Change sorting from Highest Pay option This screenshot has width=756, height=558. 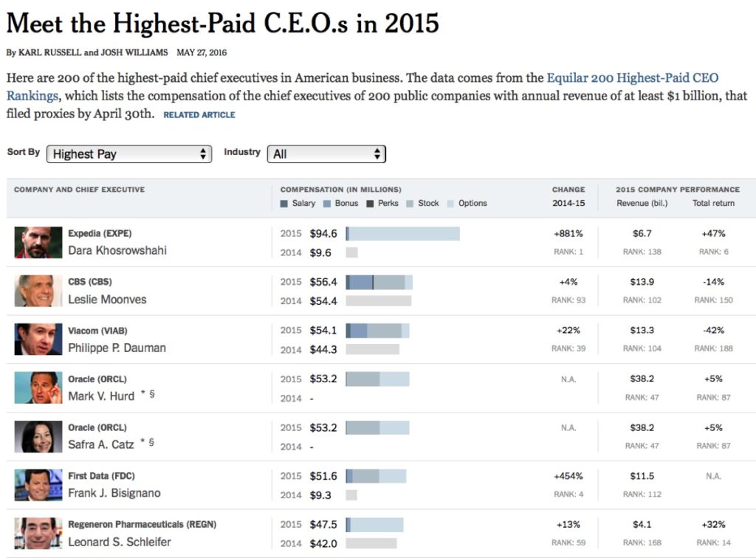coord(129,154)
